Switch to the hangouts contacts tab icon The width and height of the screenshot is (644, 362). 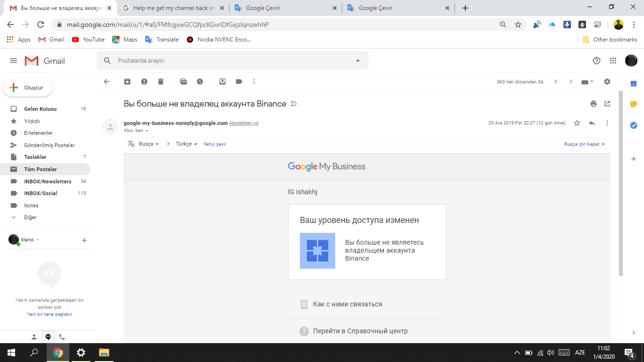(x=34, y=337)
